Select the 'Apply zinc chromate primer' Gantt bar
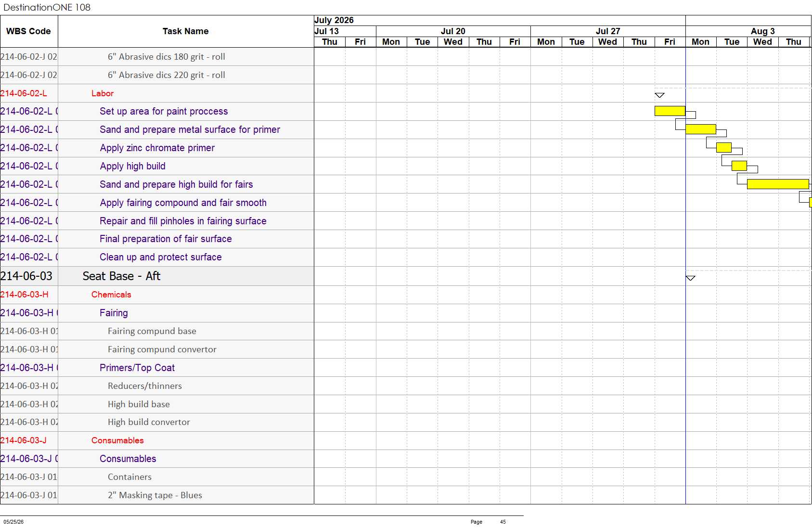Screen dimensions: 812x528 pos(723,147)
